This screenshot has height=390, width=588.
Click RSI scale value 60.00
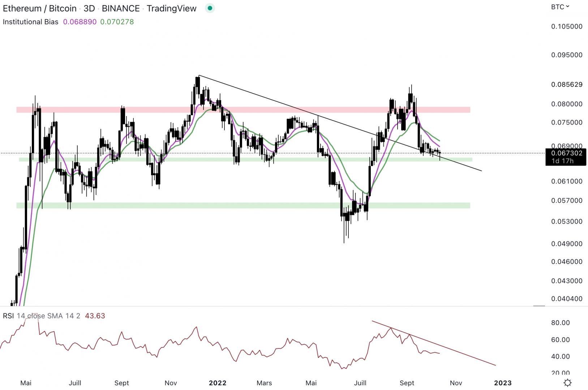[561, 340]
